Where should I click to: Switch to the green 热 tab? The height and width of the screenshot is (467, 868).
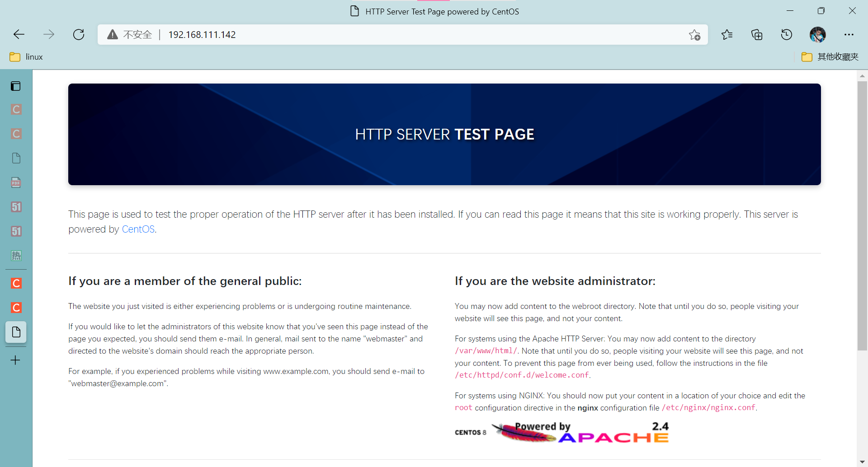click(x=16, y=256)
